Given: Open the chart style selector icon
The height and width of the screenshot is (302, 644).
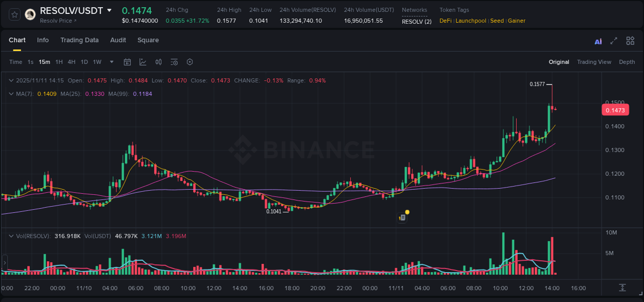Looking at the screenshot, I should click(x=143, y=62).
